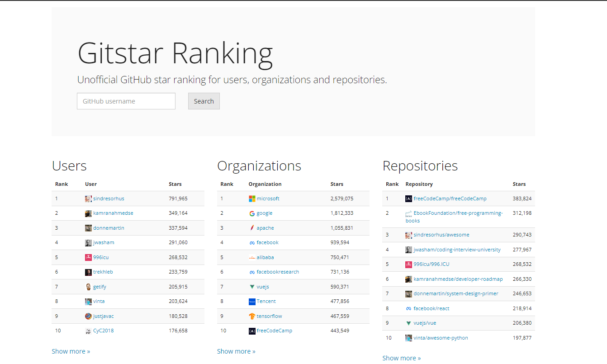This screenshot has height=364, width=607.
Task: Click sindresorhus avatar in Users table
Action: (88, 199)
